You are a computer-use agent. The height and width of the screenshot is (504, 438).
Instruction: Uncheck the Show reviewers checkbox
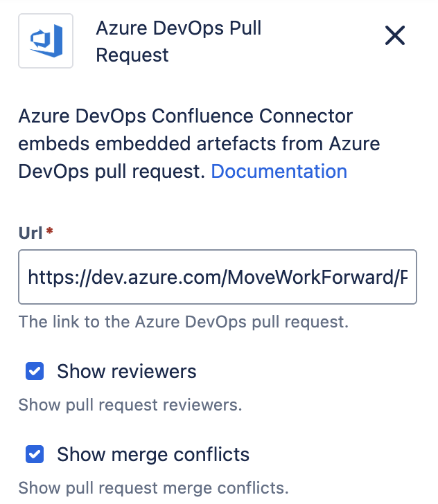[35, 372]
